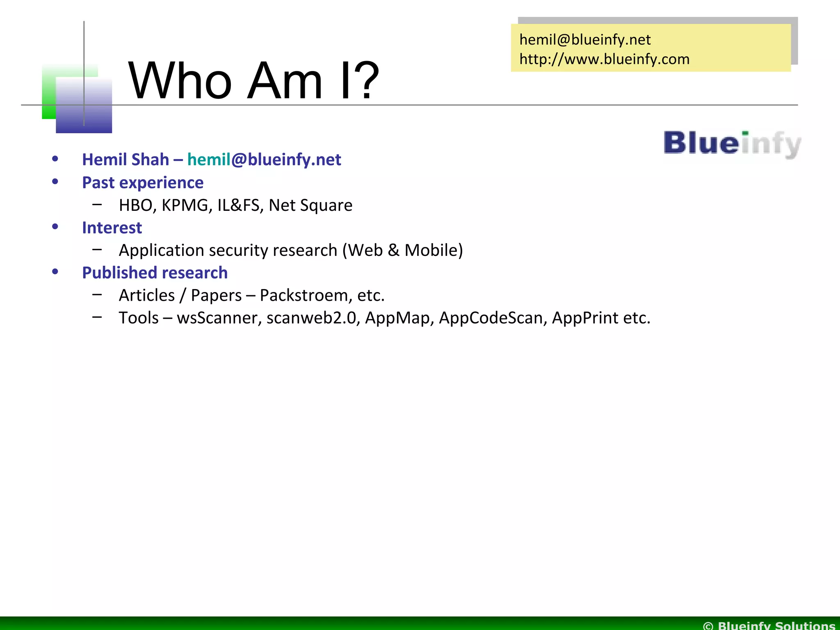Click the 'Past experience' heading
Viewport: 840px width, 630px height.
pos(143,183)
